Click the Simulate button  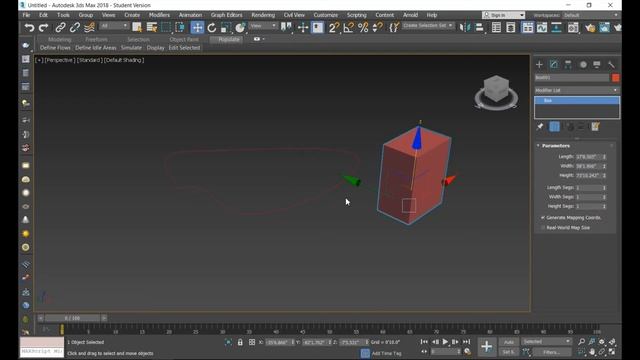(x=131, y=48)
